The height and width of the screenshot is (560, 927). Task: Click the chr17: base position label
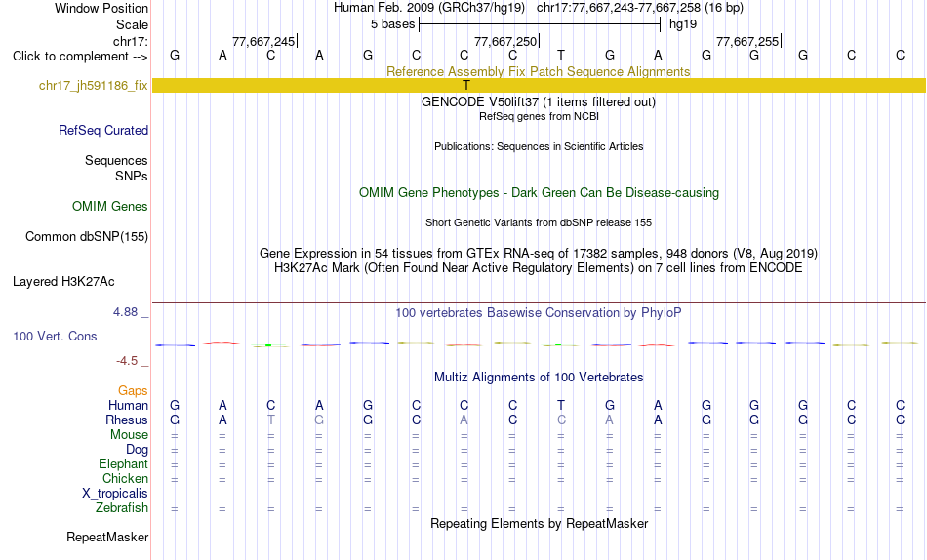[130, 41]
